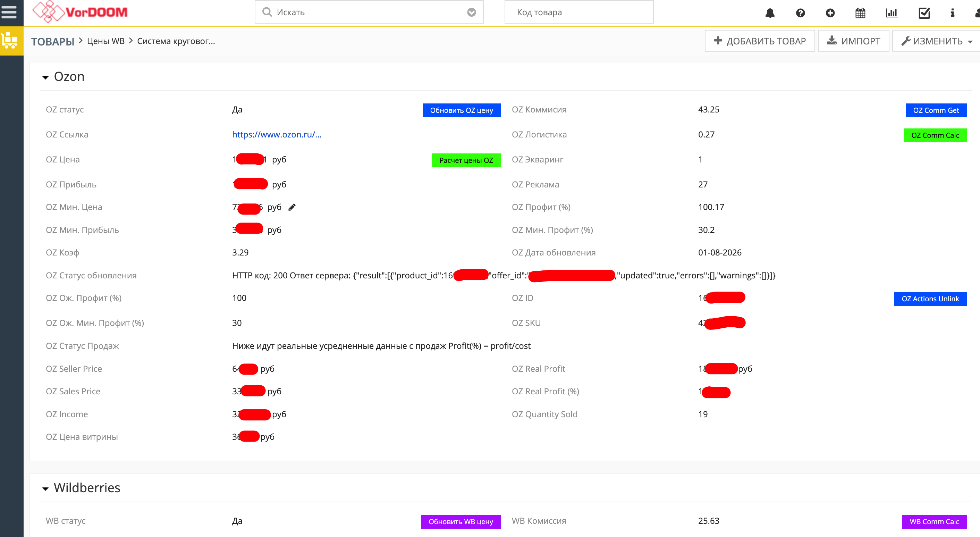Viewport: 980px width, 537px height.
Task: Select OZ Ож. Профит (%) value 100
Action: pos(239,298)
